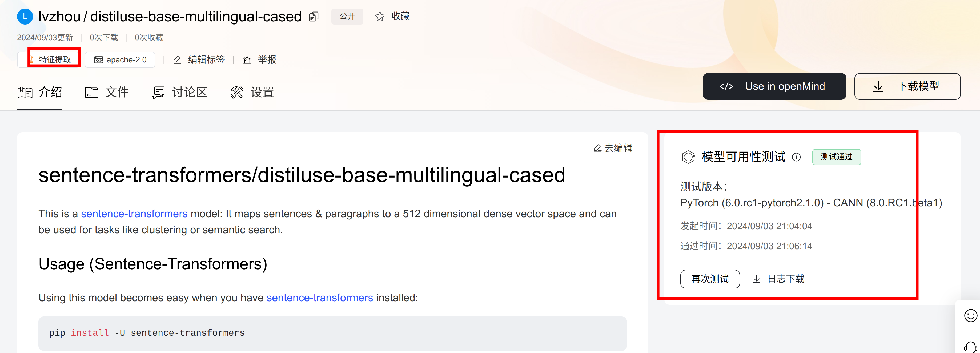
Task: Click the copy model name icon
Action: click(x=314, y=17)
